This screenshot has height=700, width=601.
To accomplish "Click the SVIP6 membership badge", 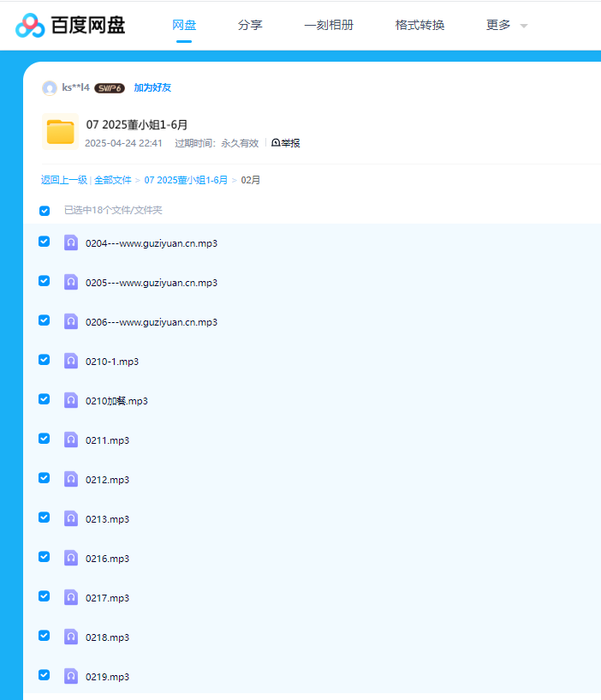I will (110, 88).
